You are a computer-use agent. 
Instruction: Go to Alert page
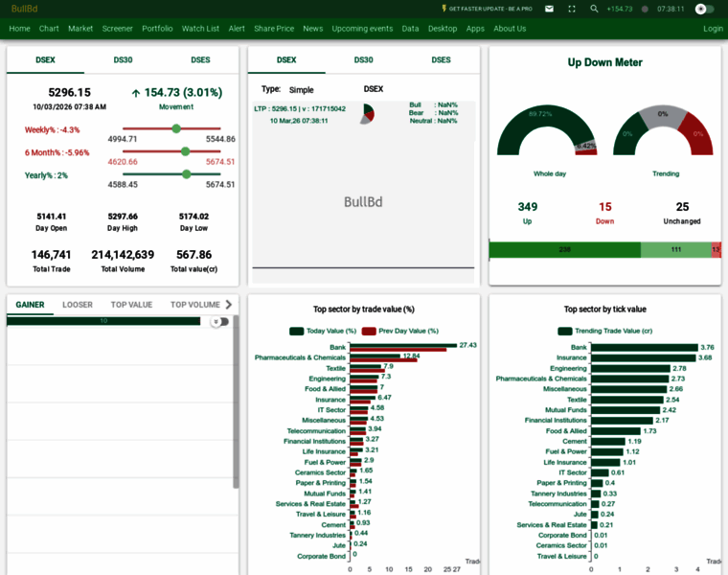click(x=237, y=29)
